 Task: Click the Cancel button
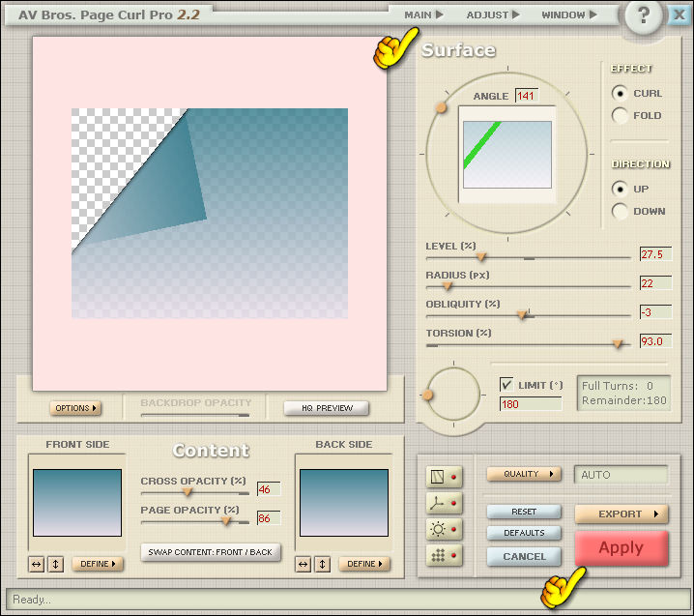click(x=524, y=557)
